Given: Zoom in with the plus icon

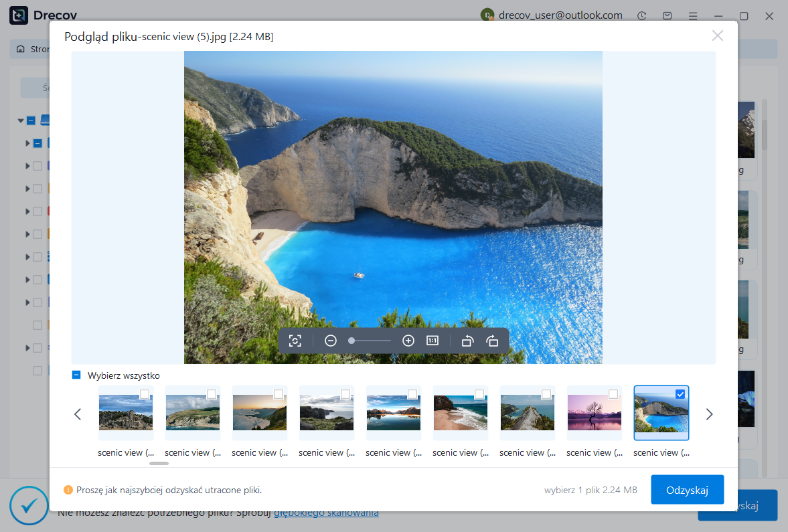Looking at the screenshot, I should (408, 341).
